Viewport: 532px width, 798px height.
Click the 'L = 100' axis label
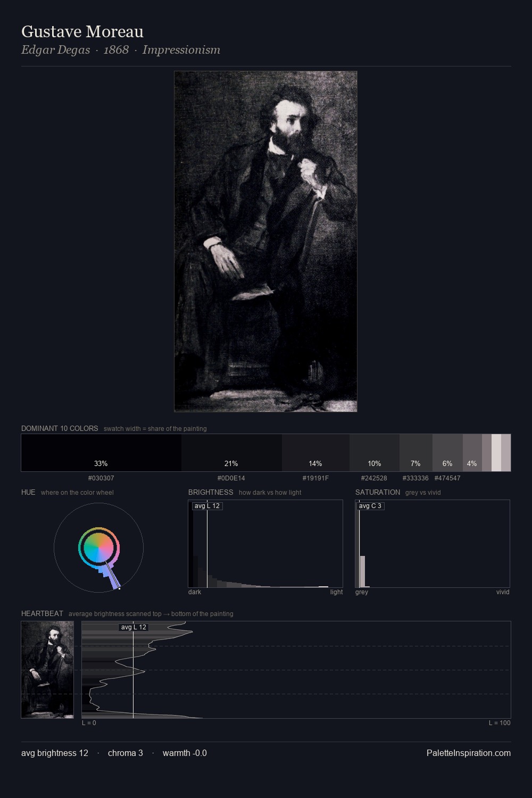pyautogui.click(x=500, y=723)
